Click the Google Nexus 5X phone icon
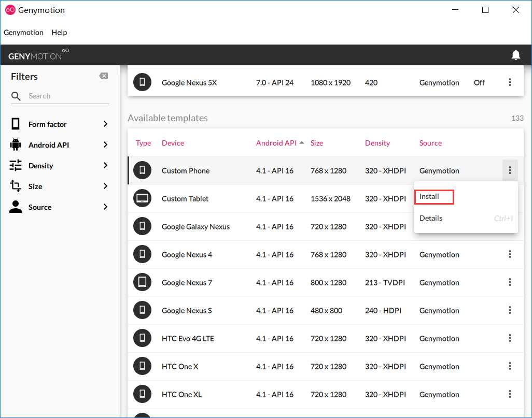 [142, 82]
